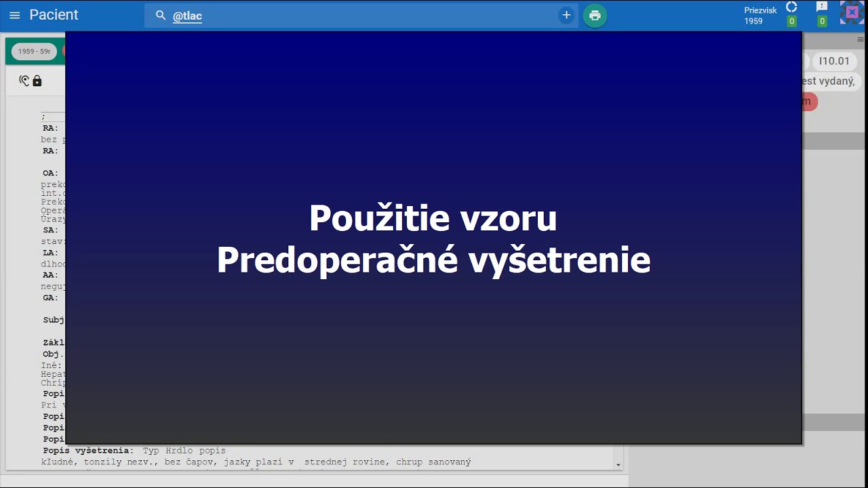Open the alert message bubble icon

[822, 6]
